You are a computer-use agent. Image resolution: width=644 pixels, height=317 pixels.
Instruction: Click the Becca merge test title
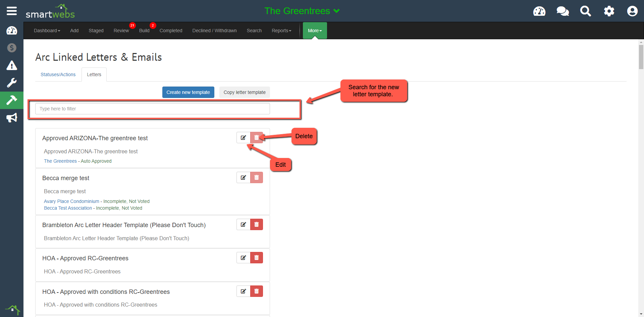pos(66,178)
